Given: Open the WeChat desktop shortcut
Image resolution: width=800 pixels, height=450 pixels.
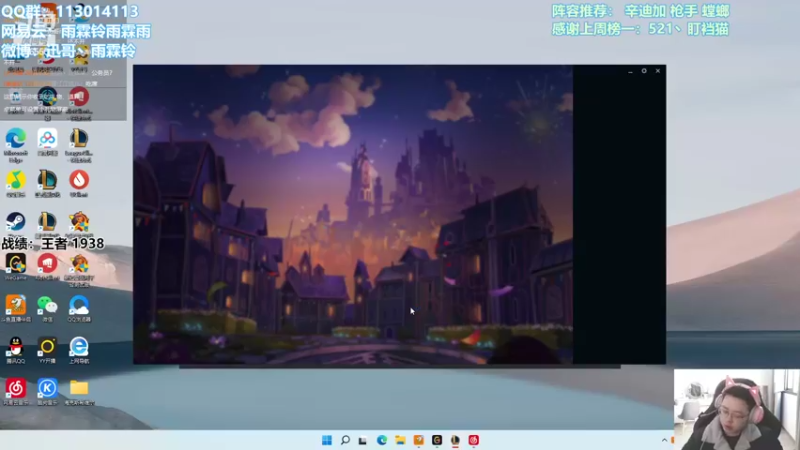Looking at the screenshot, I should (47, 306).
